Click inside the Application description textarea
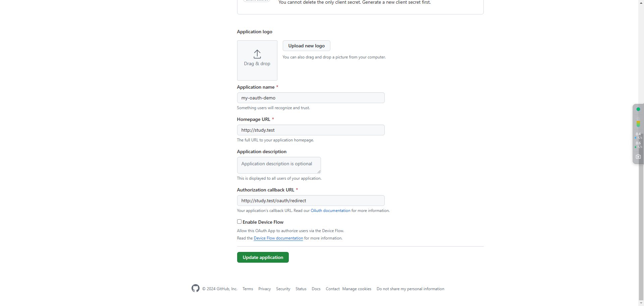 (279, 165)
